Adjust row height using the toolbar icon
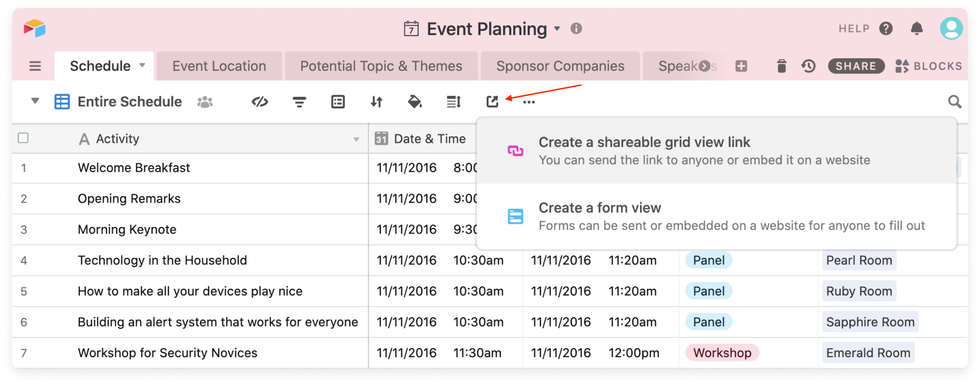The height and width of the screenshot is (385, 980). pyautogui.click(x=454, y=101)
